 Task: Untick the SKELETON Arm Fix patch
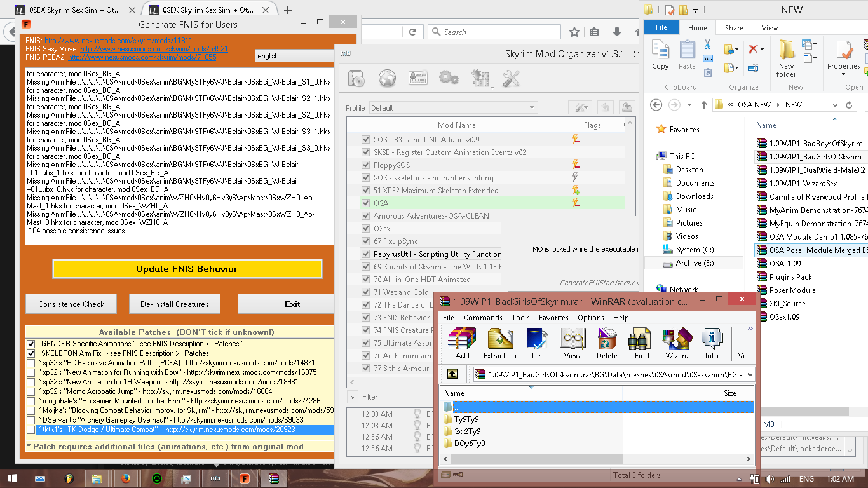tap(31, 353)
